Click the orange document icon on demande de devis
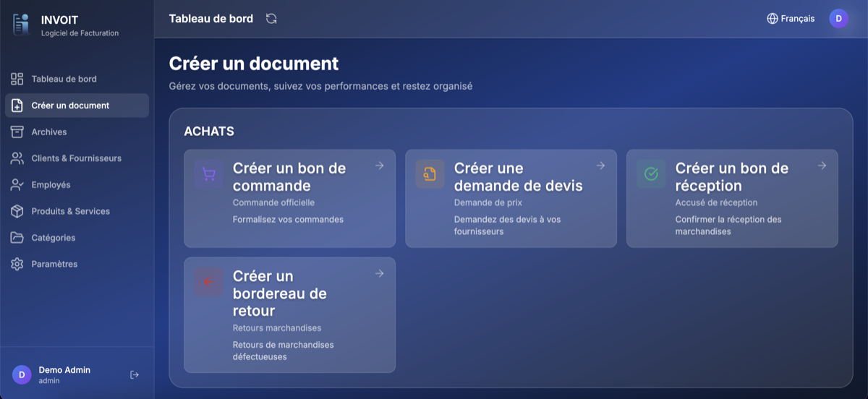 [430, 174]
